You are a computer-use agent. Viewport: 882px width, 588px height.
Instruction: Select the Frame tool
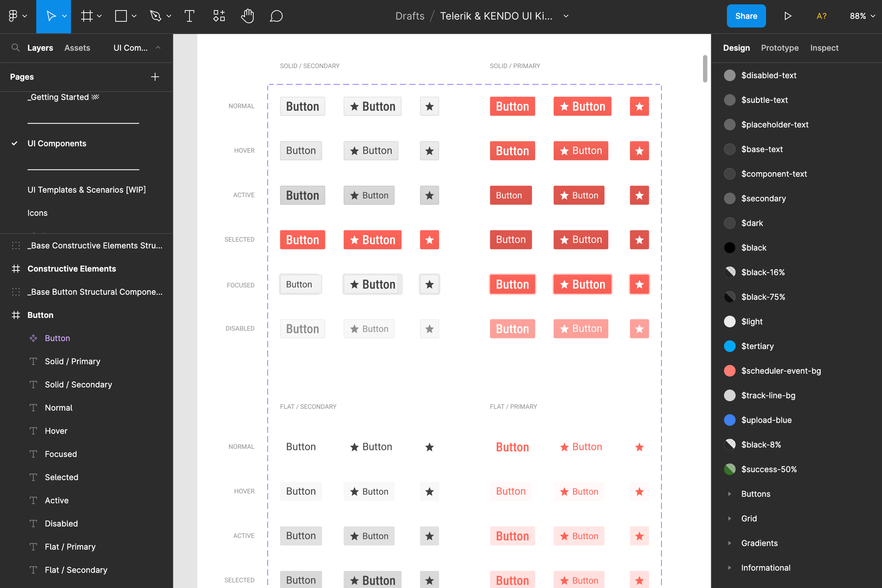click(x=87, y=16)
